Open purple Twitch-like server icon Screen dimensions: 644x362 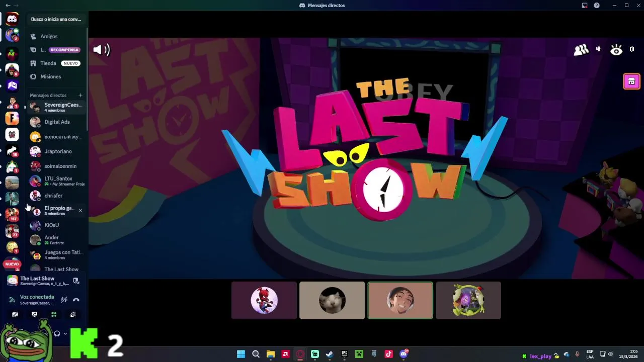click(x=12, y=85)
